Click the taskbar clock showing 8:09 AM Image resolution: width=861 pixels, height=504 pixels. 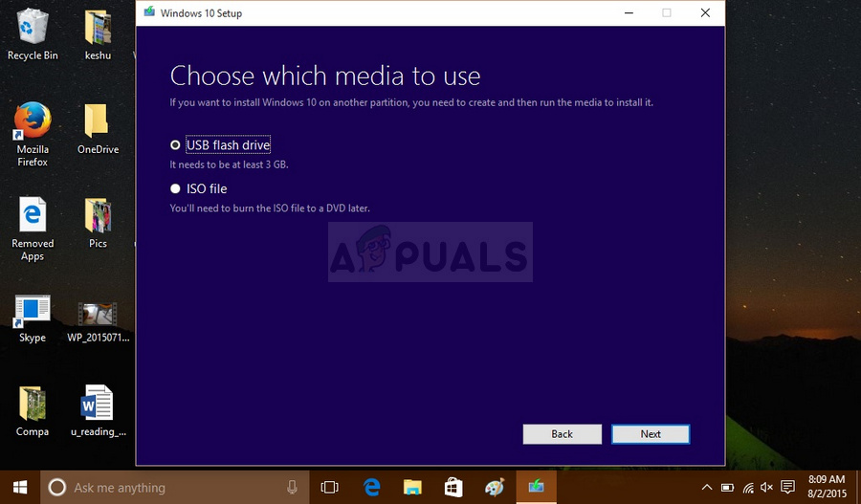[x=827, y=487]
